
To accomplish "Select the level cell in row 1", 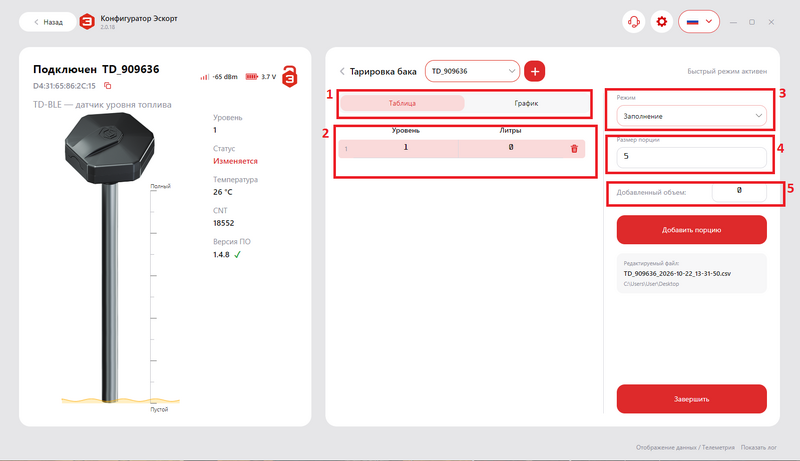I will coord(406,147).
